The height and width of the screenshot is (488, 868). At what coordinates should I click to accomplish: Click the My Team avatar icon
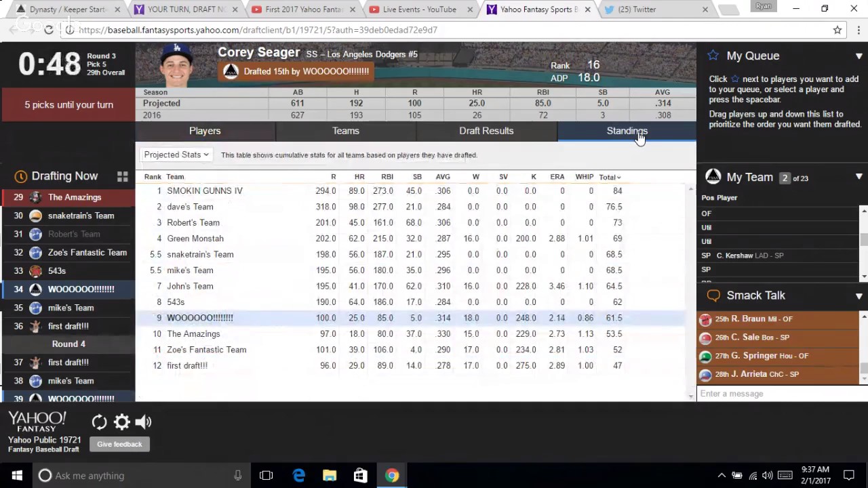point(713,177)
